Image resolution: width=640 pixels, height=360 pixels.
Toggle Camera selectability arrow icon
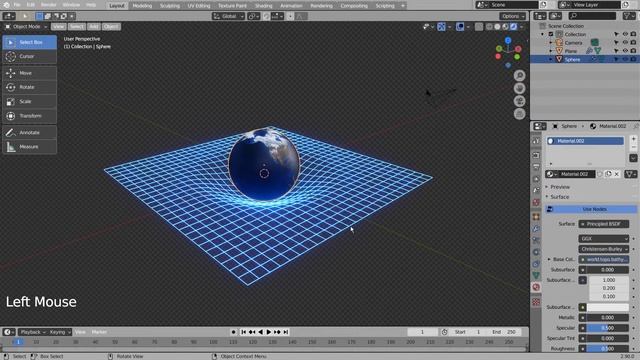tap(616, 42)
